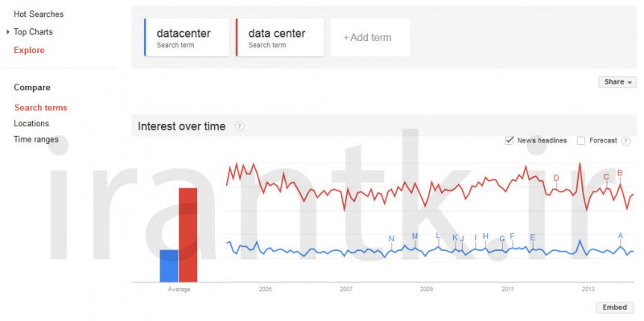Click the Embed button
The height and width of the screenshot is (321, 644).
click(x=615, y=307)
